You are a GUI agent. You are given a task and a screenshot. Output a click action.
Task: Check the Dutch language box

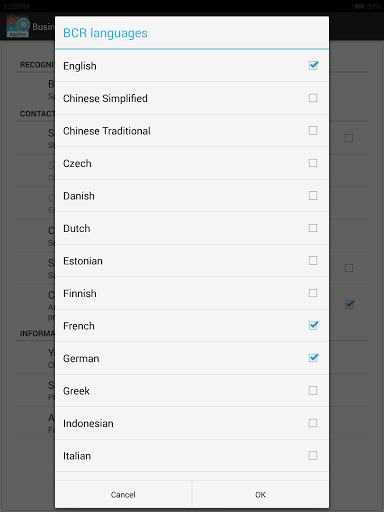point(313,228)
